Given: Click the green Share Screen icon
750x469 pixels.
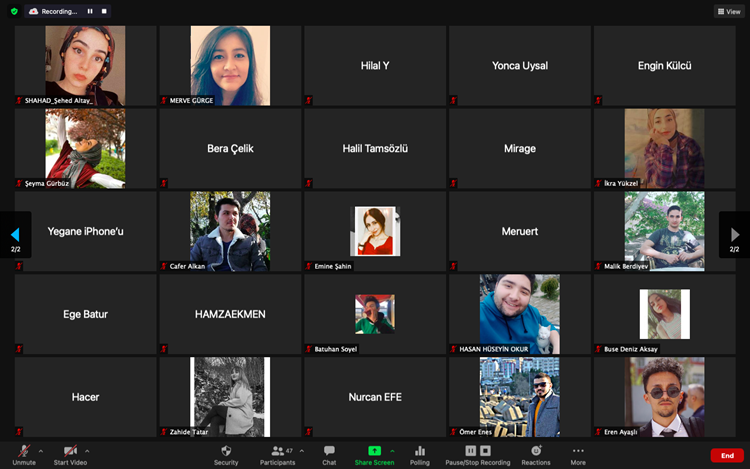Looking at the screenshot, I should coord(374,451).
